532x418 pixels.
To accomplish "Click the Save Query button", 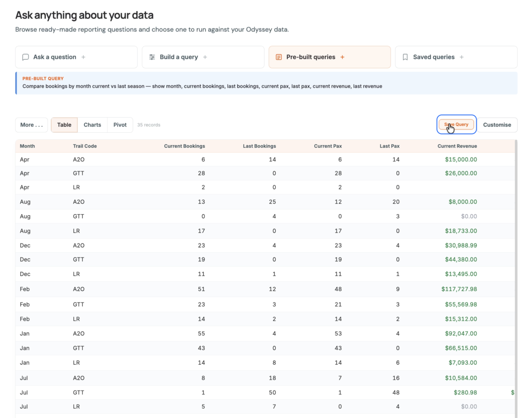I will click(x=456, y=124).
